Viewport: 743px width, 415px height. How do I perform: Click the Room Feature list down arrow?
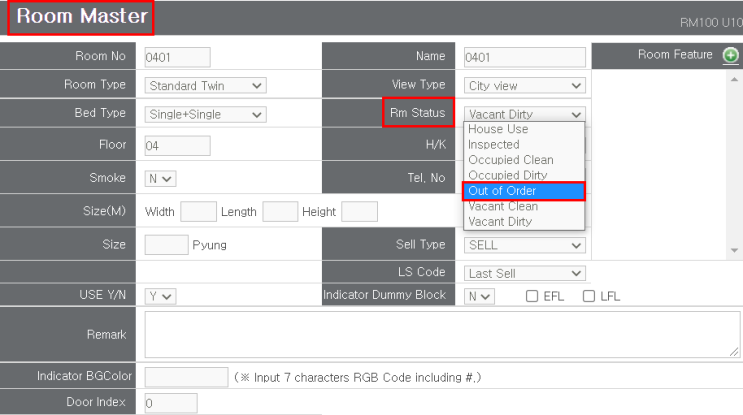734,250
